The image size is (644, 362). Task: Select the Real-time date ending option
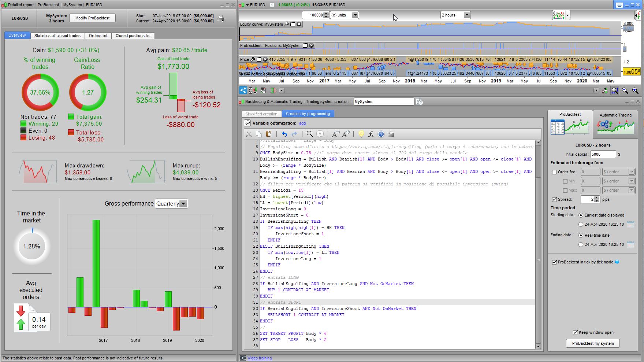coord(581,235)
